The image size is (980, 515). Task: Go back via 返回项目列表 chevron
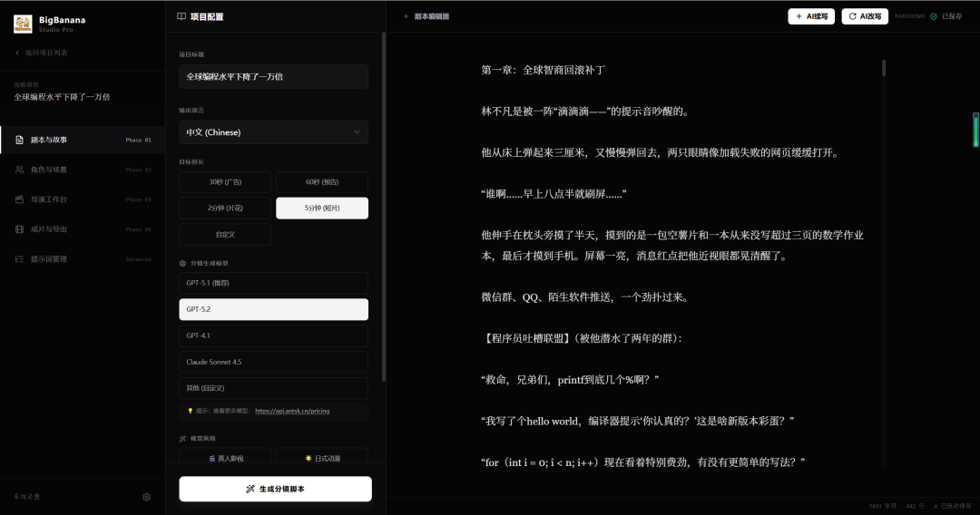(17, 53)
